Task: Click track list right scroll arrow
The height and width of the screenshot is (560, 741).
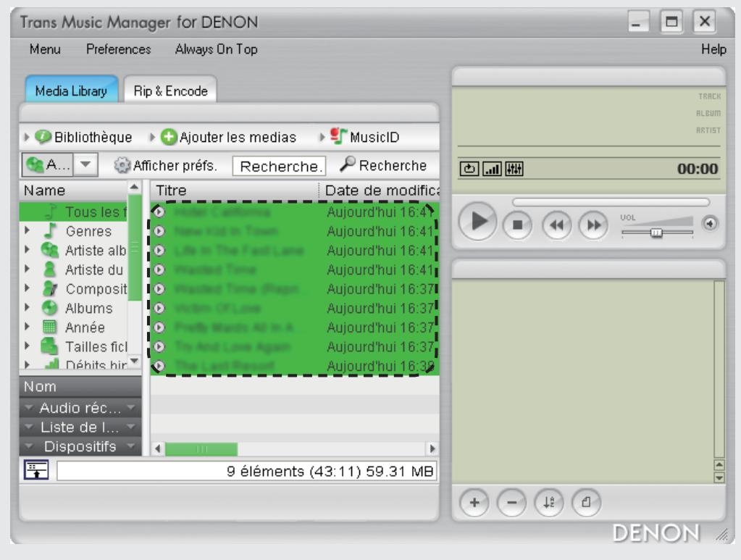Action: point(432,448)
